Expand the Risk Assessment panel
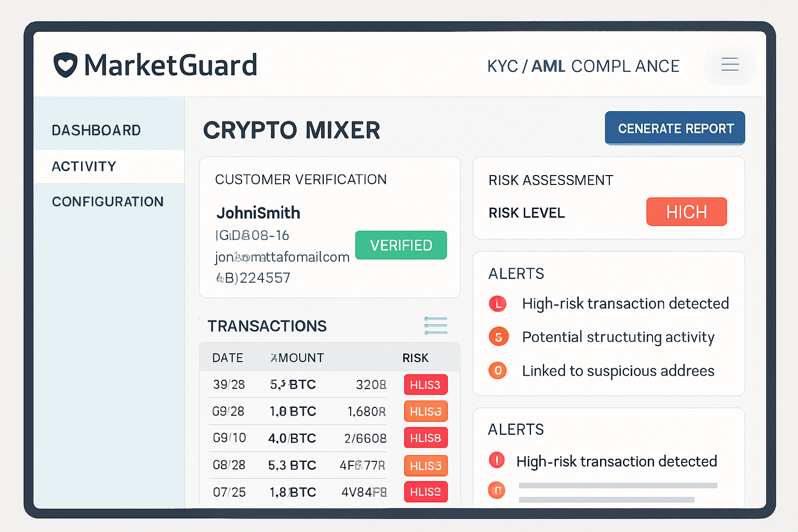Viewport: 798px width, 532px height. click(608, 197)
